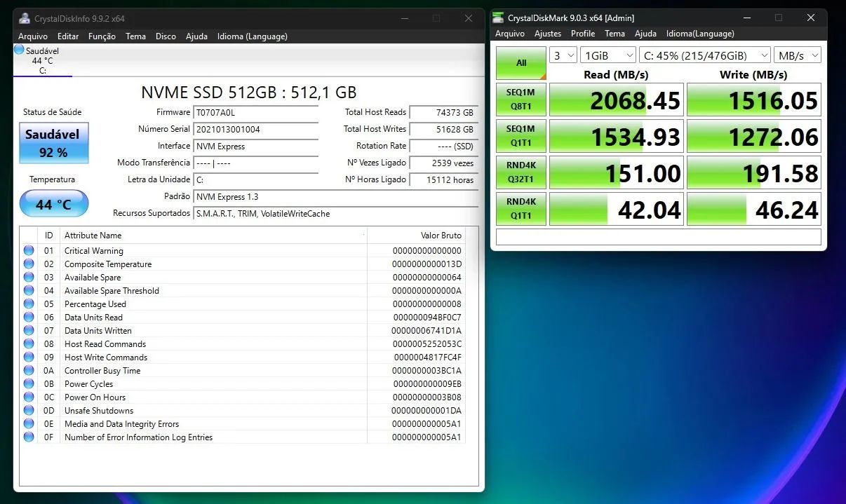This screenshot has height=504, width=846.
Task: Click the Firmware field T0707A0L
Action: click(256, 112)
